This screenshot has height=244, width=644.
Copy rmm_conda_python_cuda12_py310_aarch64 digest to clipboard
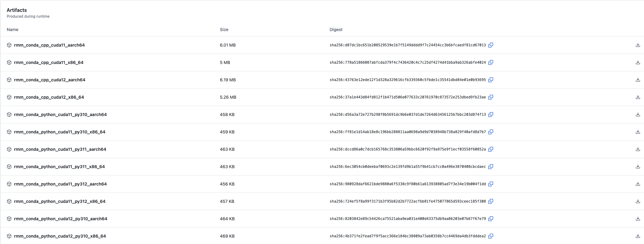[491, 219]
